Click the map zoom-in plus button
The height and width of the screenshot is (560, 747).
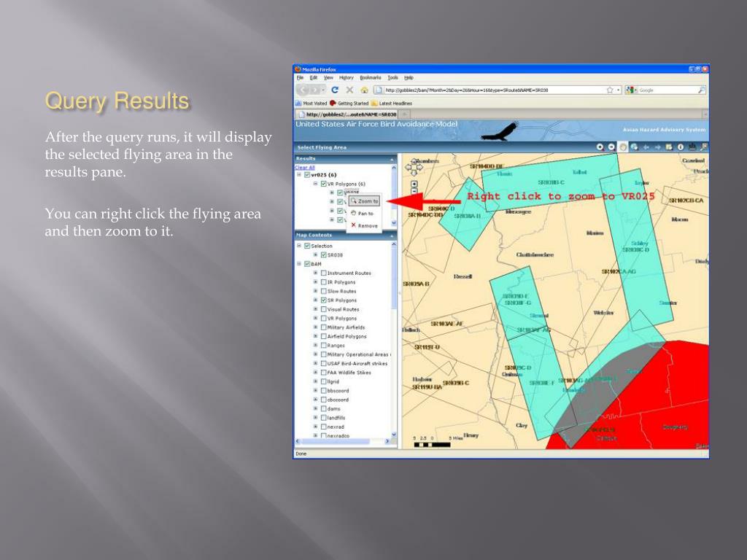[x=414, y=184]
